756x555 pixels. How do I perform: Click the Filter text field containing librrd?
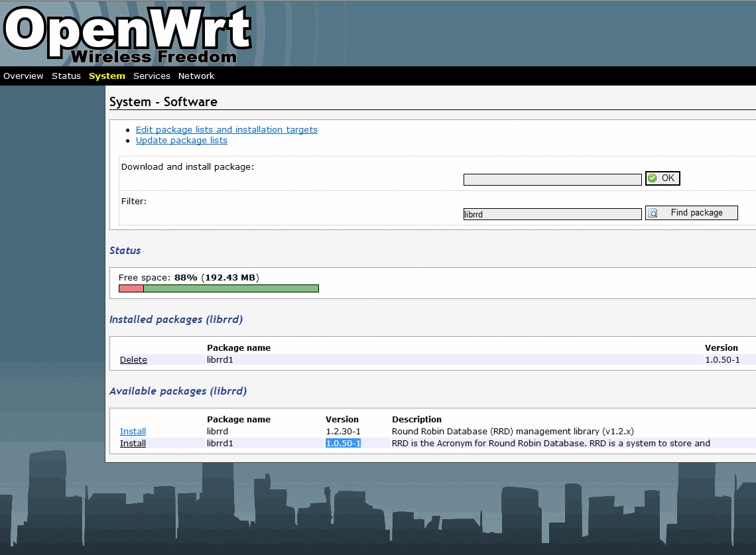pyautogui.click(x=552, y=214)
